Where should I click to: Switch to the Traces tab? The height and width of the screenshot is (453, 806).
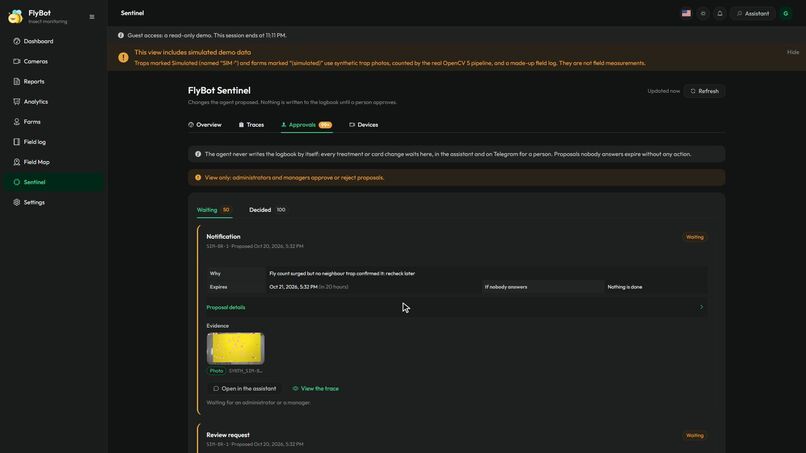[251, 125]
